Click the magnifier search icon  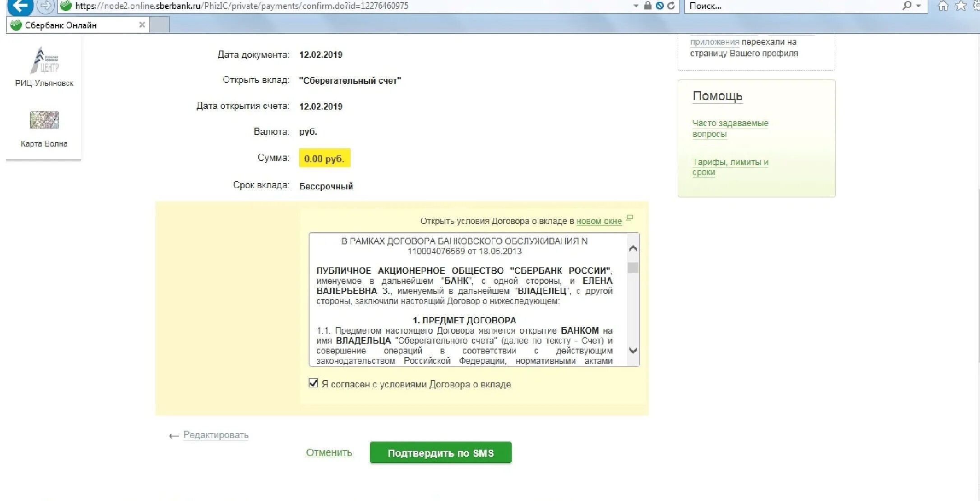tap(906, 6)
